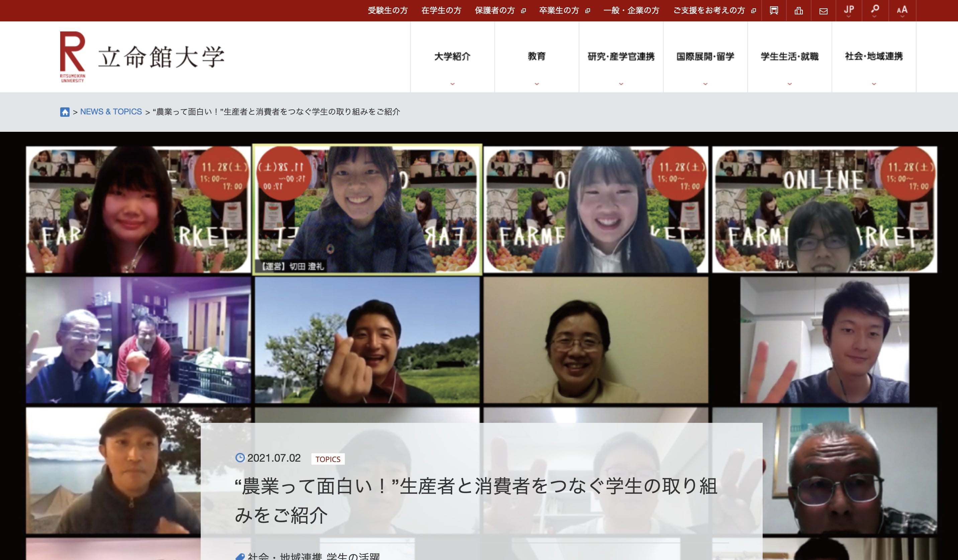Open the 国際展開・留学 menu
Screen dimensions: 958x560
click(x=705, y=57)
